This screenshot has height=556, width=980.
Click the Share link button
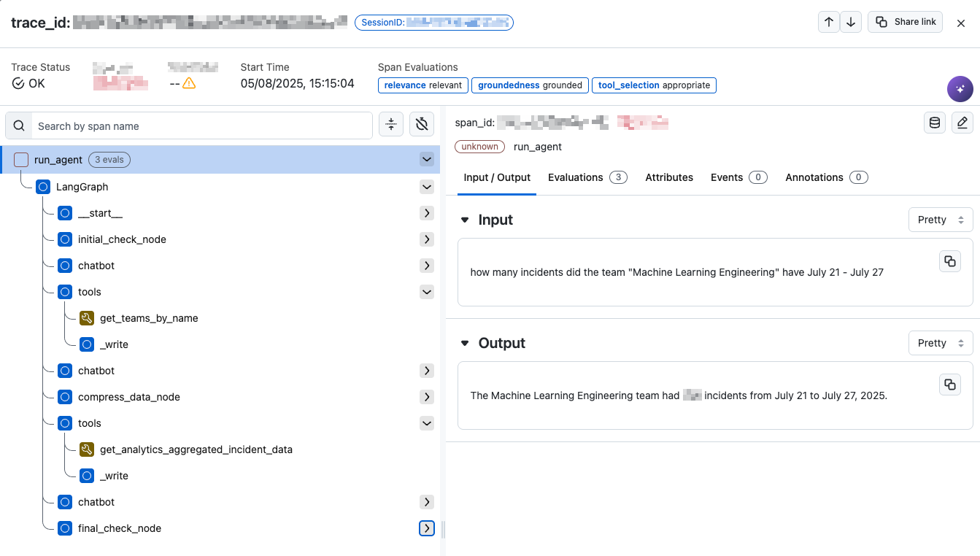click(x=905, y=22)
